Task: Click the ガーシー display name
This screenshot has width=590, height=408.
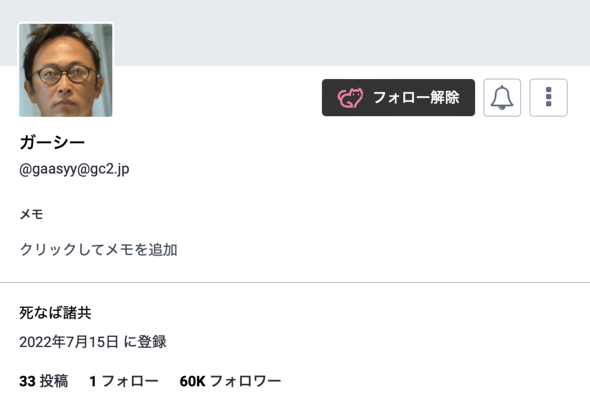Action: (x=52, y=142)
